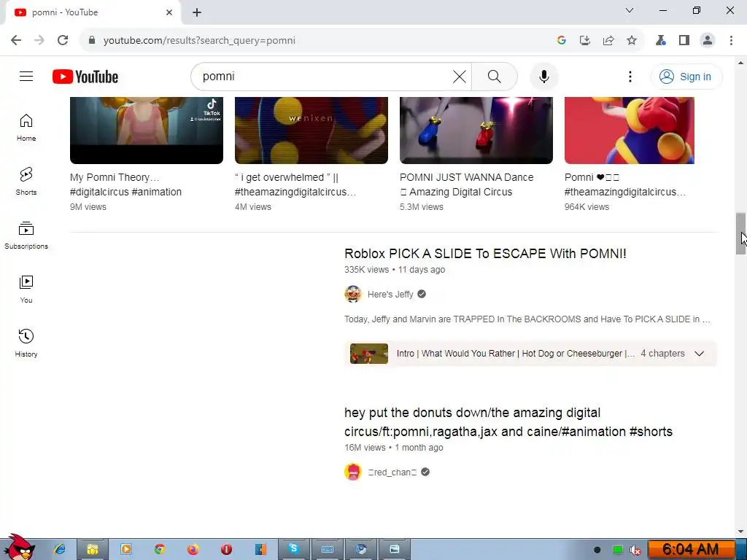Screen dimensions: 747x560
Task: Open the tab search dropdown arrow
Action: [629, 10]
